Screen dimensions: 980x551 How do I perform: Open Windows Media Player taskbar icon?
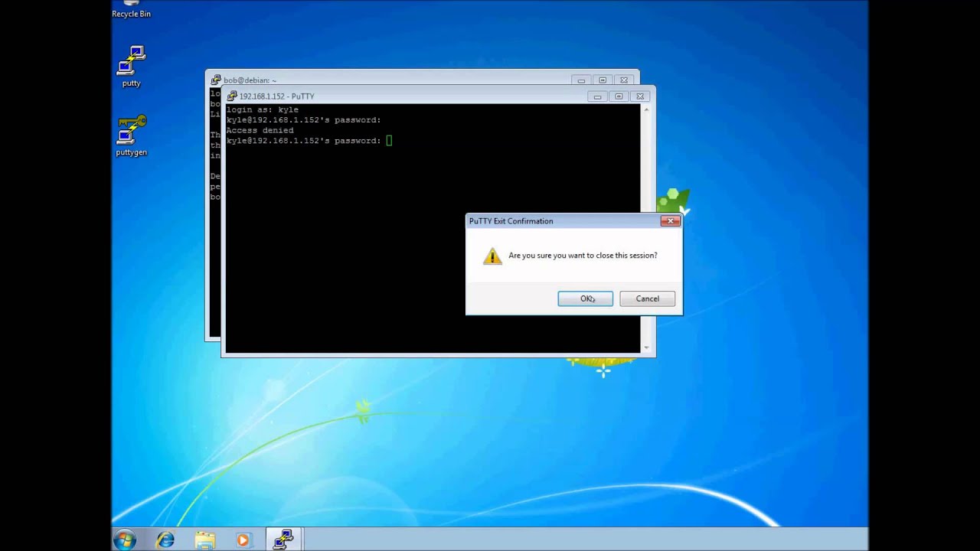pos(243,540)
